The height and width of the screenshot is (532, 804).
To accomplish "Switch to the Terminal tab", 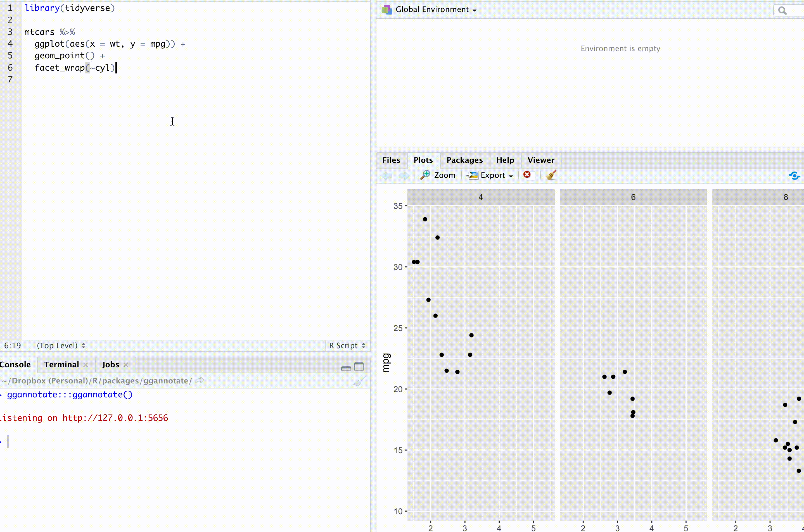I will click(x=61, y=364).
